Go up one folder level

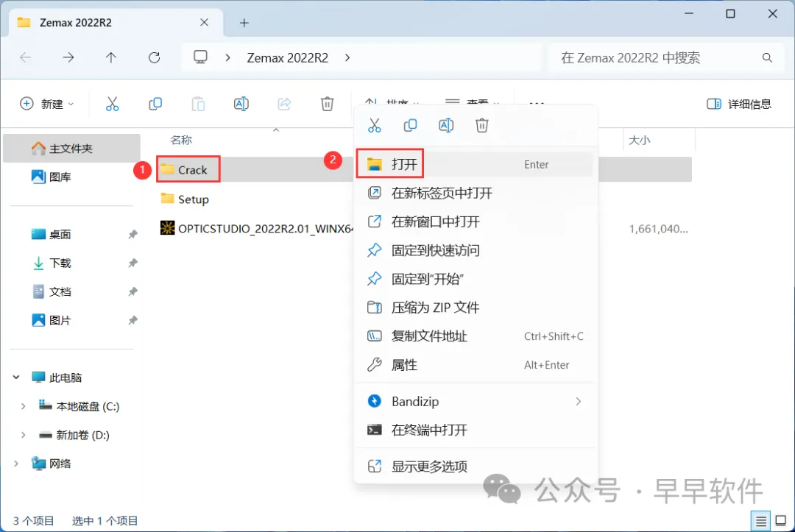point(111,57)
